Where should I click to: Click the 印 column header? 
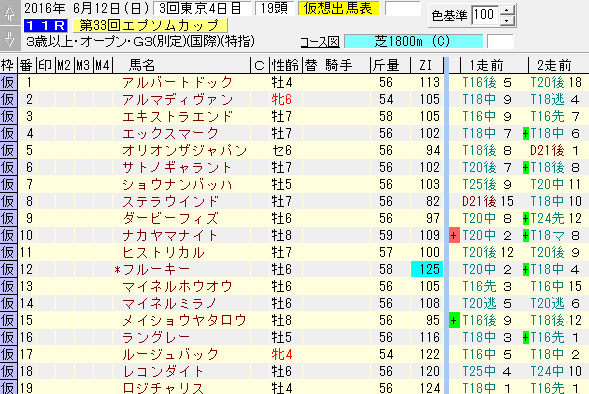tap(45, 65)
